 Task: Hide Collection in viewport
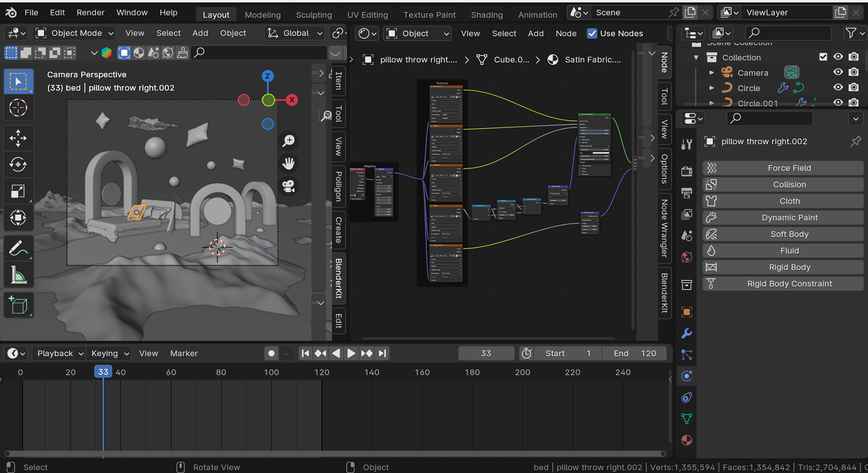[x=838, y=57]
